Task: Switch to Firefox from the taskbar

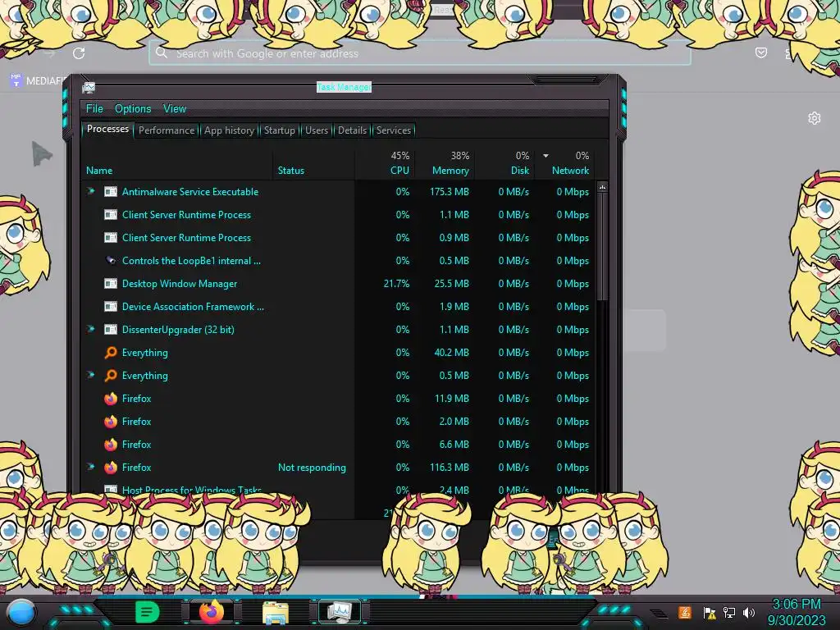Action: pyautogui.click(x=212, y=612)
